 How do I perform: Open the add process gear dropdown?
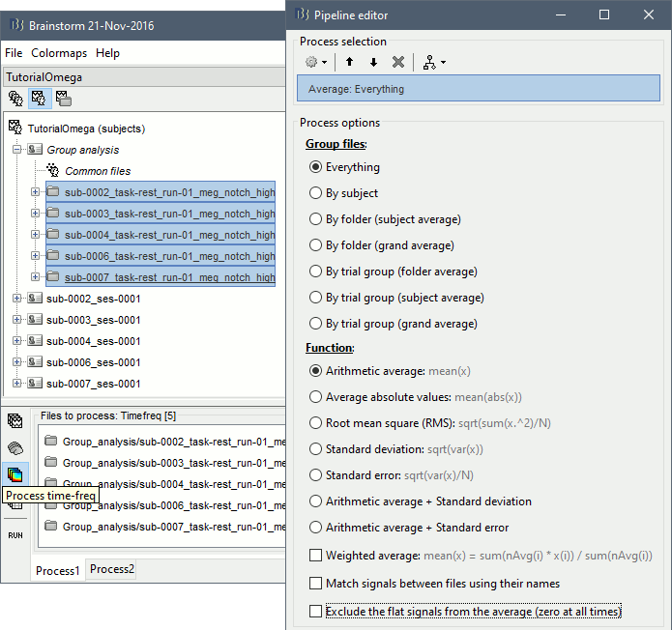315,62
